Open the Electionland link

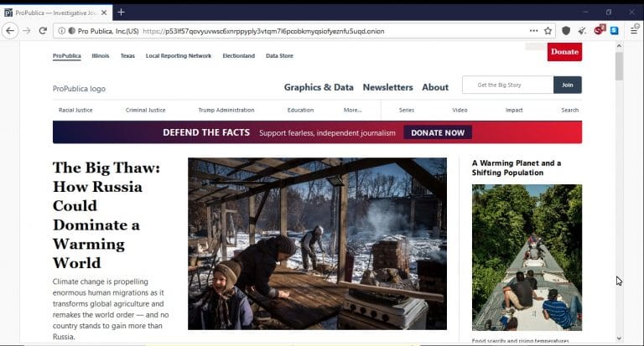pyautogui.click(x=239, y=56)
